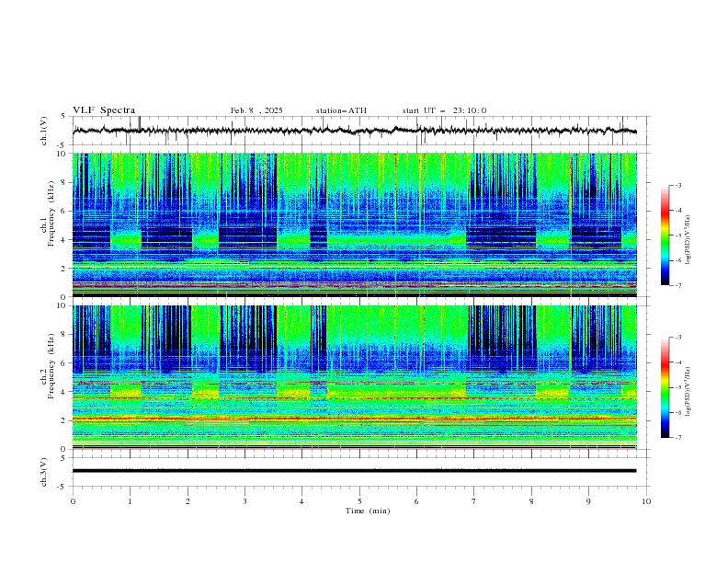
Task: Click time-axis tick label "3"
Action: tap(245, 501)
